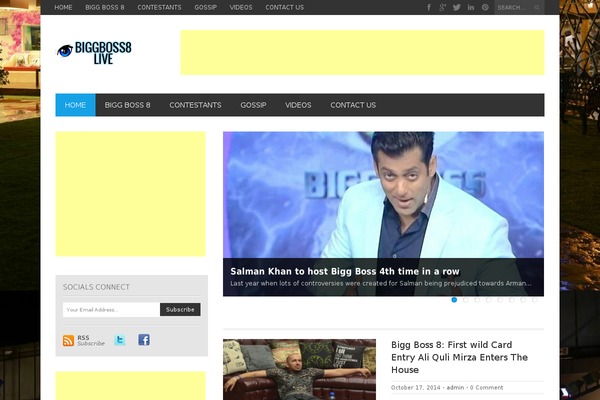Select the seventh slider pagination dot
This screenshot has height=400, width=600.
tap(523, 300)
